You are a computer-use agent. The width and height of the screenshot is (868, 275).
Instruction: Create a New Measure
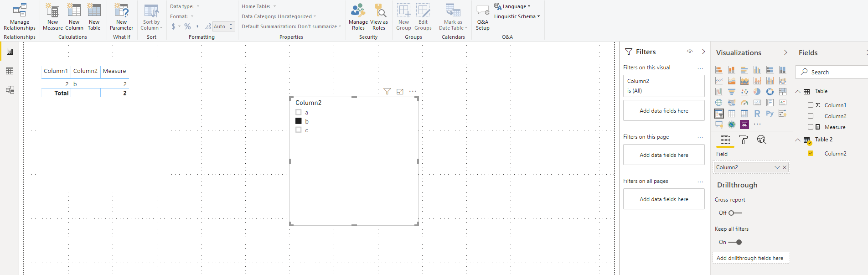click(53, 17)
